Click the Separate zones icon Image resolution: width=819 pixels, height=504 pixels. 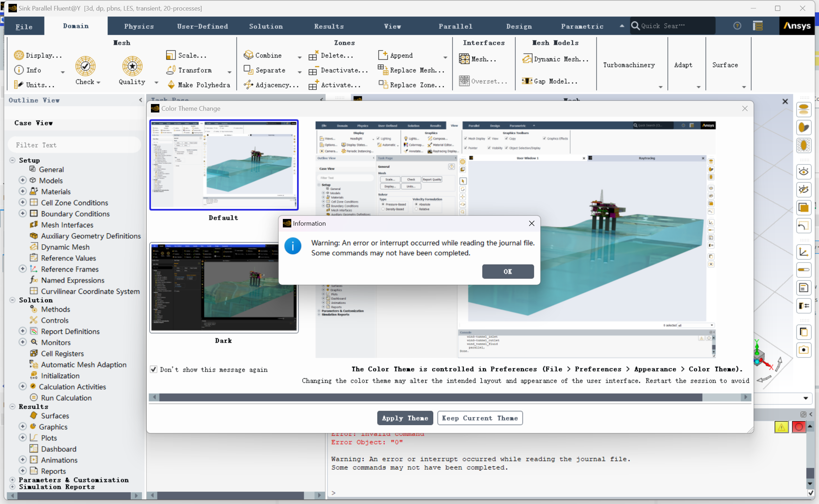248,70
